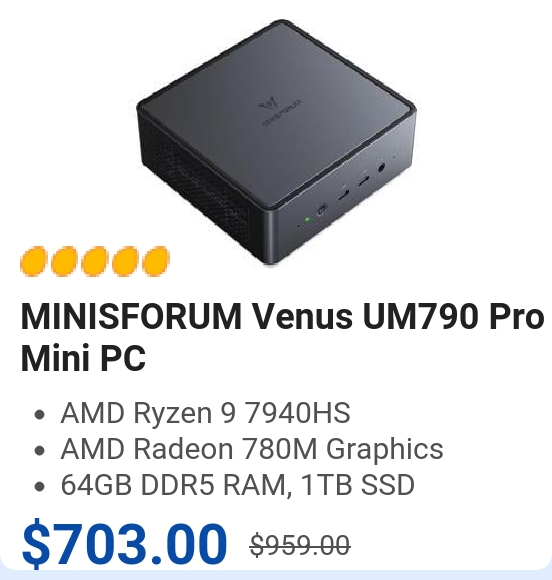Click the AMD Radeon 780M Graphics spec line

(x=252, y=448)
